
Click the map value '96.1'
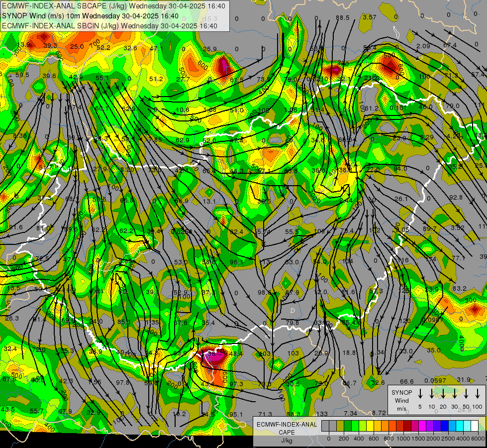tap(237, 262)
